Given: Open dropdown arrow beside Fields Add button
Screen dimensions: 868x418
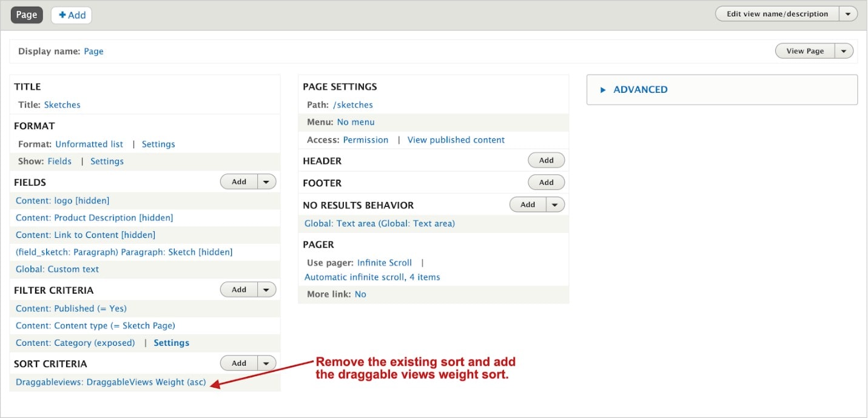Looking at the screenshot, I should point(267,181).
